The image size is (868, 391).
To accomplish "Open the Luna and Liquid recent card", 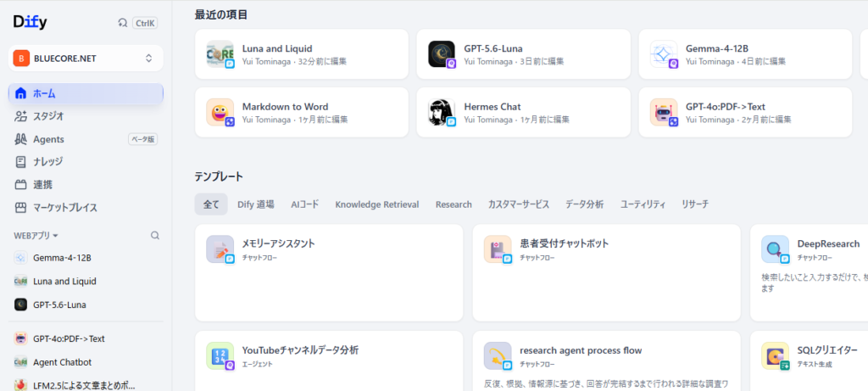I will 302,54.
